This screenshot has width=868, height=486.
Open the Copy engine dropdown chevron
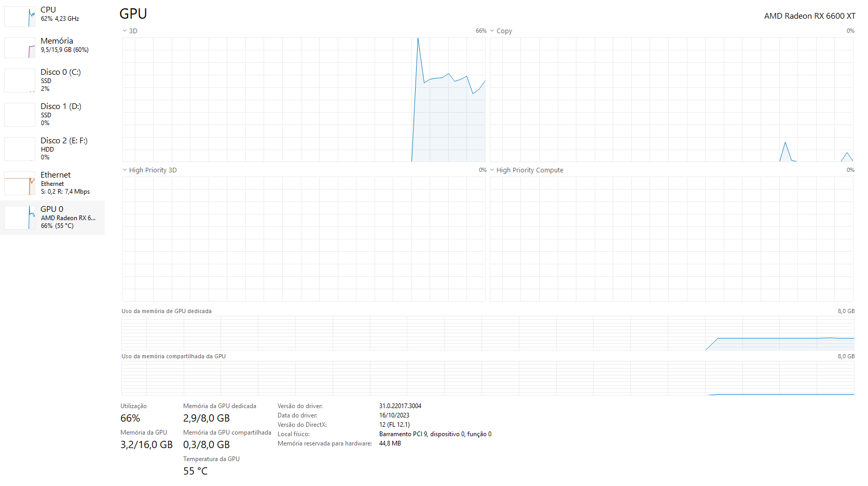click(492, 31)
